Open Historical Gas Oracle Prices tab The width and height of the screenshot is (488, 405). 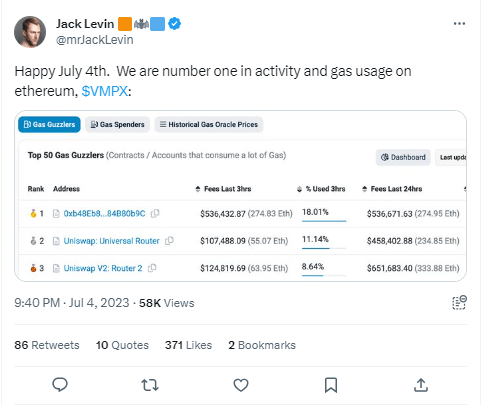pyautogui.click(x=209, y=124)
